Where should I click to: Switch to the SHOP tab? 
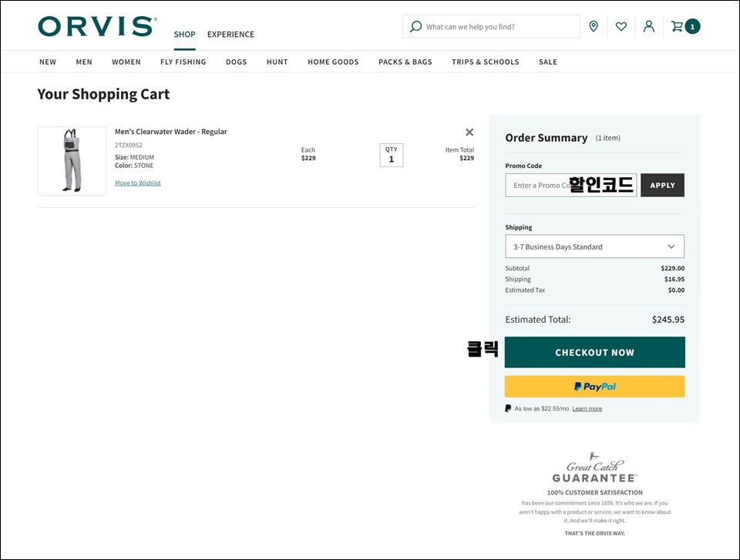click(x=184, y=35)
